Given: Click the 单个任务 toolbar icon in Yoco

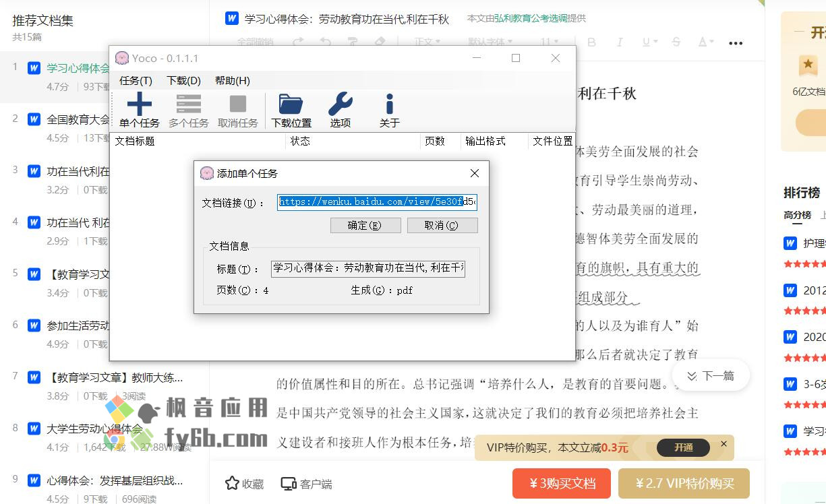Looking at the screenshot, I should [139, 105].
